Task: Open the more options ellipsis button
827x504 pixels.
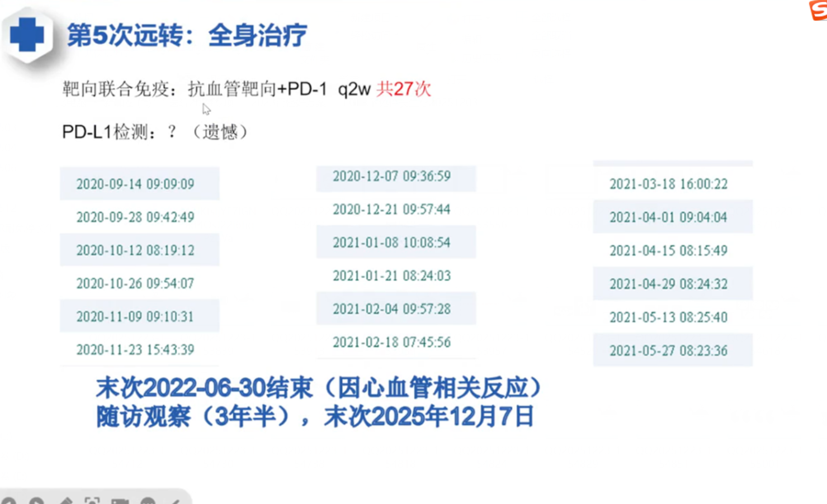Action: (148, 501)
